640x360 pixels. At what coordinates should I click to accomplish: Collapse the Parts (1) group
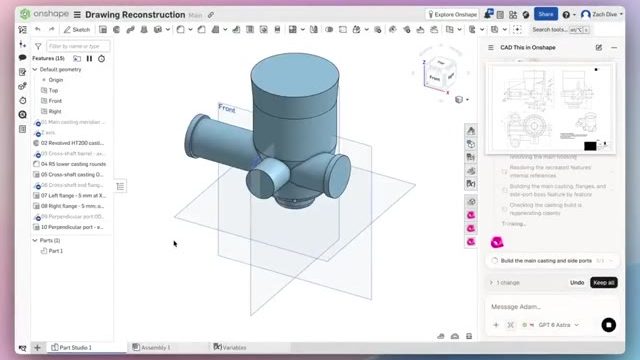(x=35, y=240)
